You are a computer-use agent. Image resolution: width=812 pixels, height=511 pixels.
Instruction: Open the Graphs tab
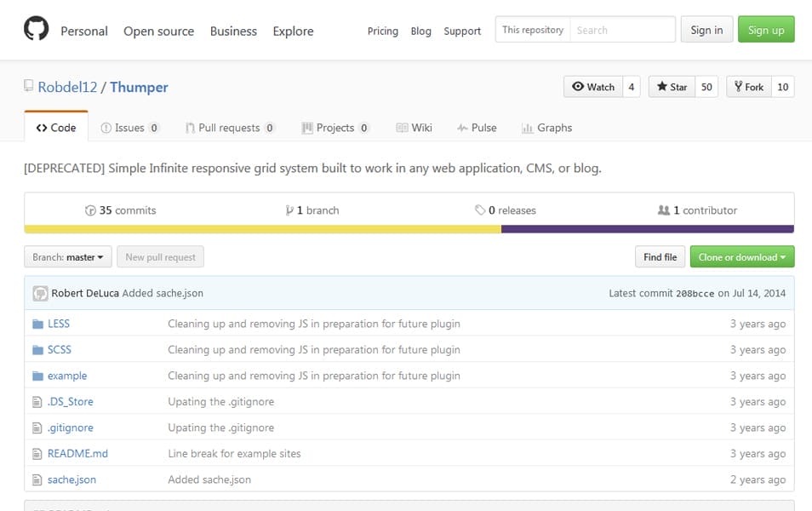pos(546,128)
